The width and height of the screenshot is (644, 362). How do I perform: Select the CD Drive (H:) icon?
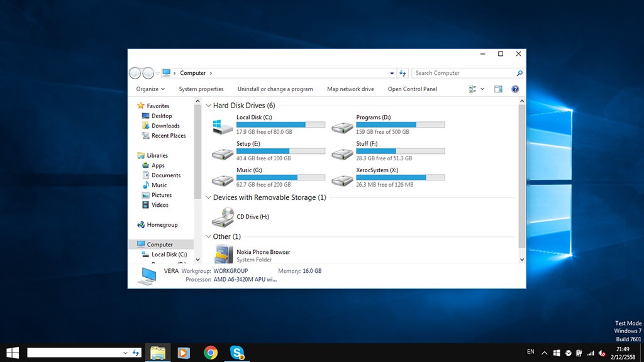tap(223, 217)
